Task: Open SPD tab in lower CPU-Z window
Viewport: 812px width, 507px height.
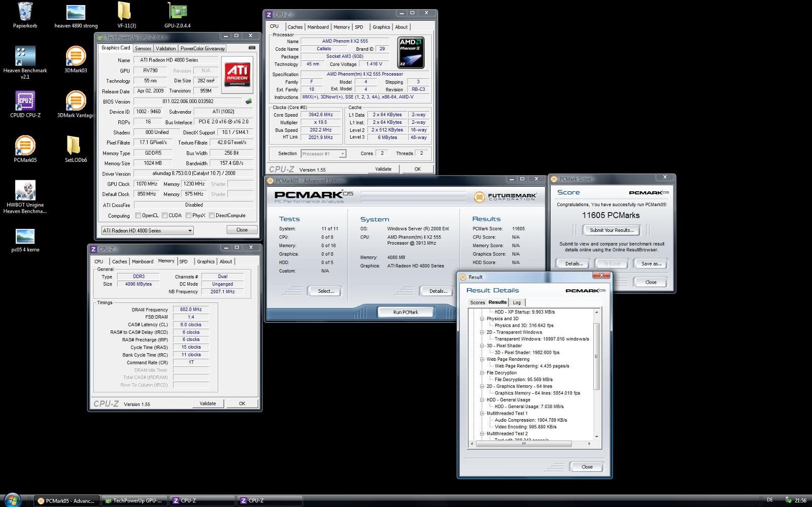Action: [x=183, y=261]
